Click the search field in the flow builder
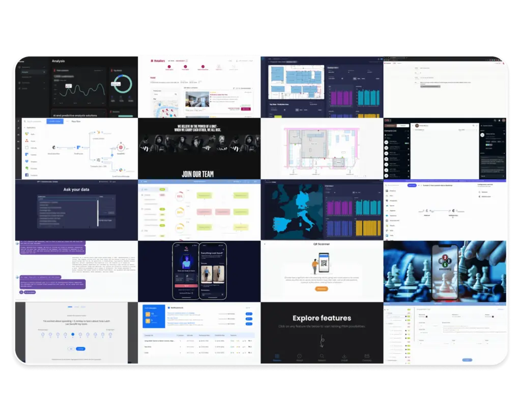521x420 pixels. click(34, 121)
